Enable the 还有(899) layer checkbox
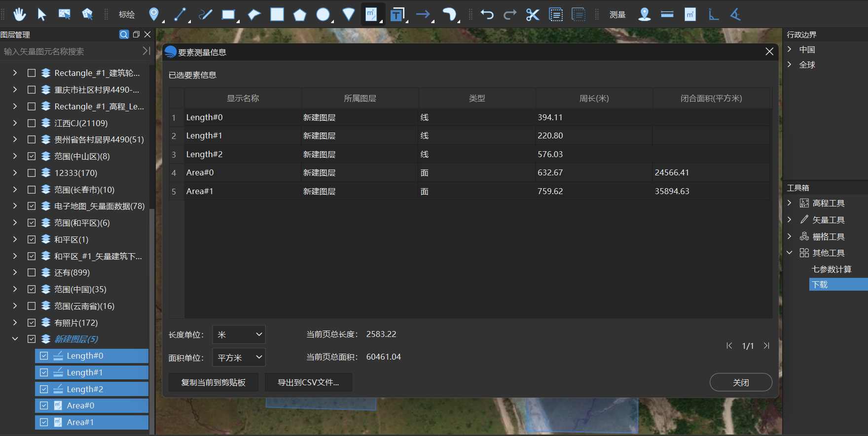The width and height of the screenshot is (868, 436). pos(32,272)
